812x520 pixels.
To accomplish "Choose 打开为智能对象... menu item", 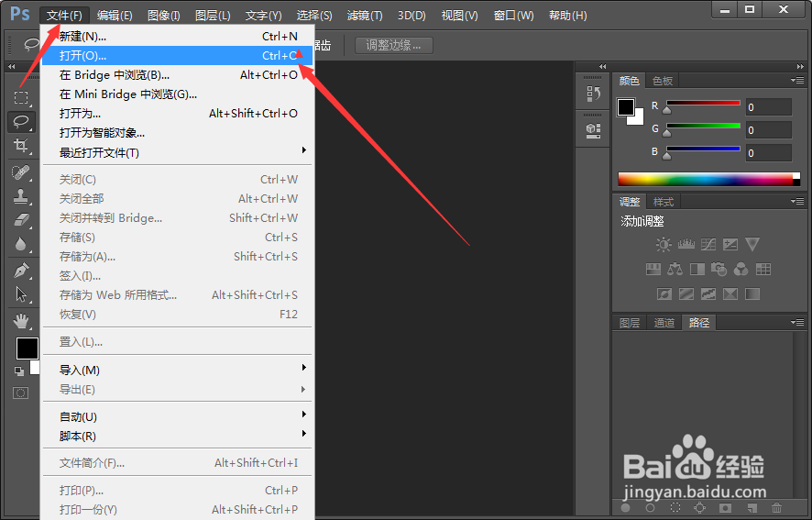I will click(177, 133).
